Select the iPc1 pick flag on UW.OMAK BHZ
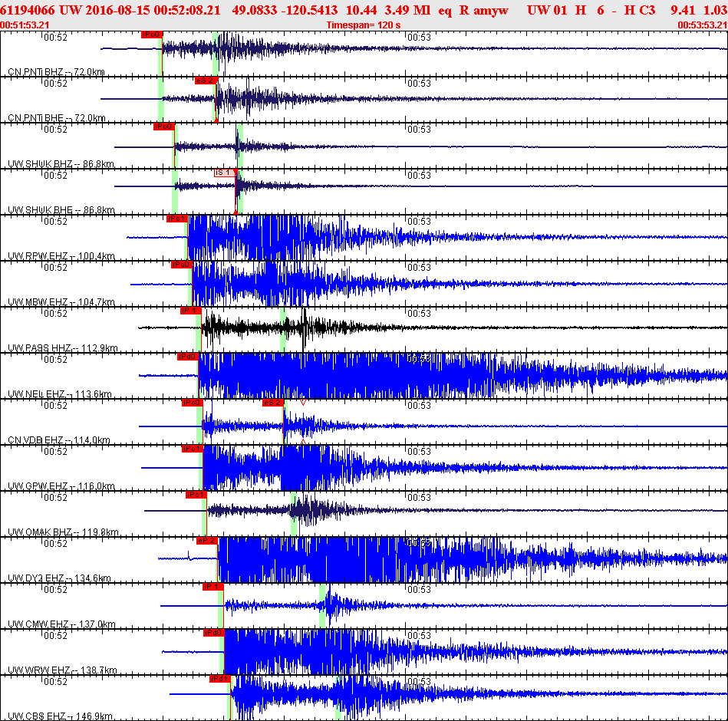The height and width of the screenshot is (721, 728). 196,495
